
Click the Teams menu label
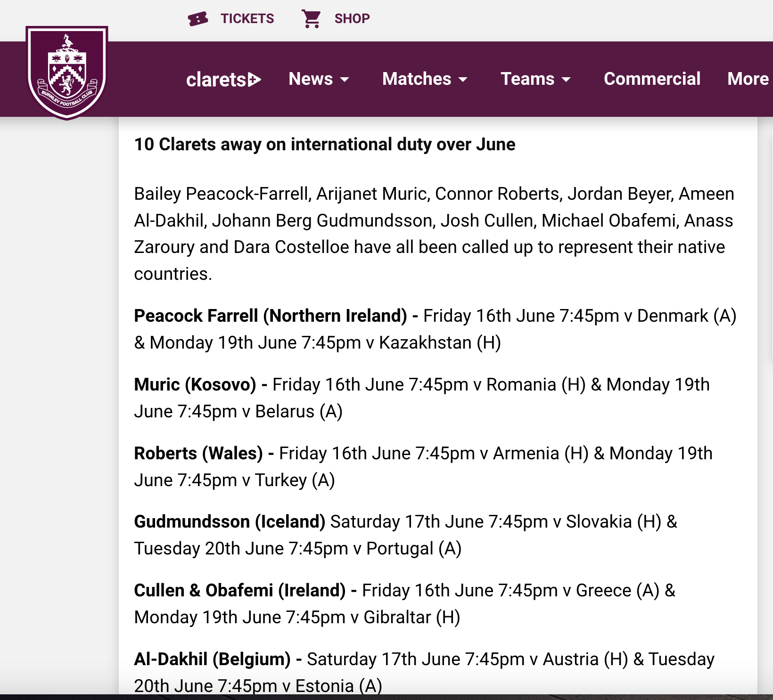pyautogui.click(x=527, y=79)
